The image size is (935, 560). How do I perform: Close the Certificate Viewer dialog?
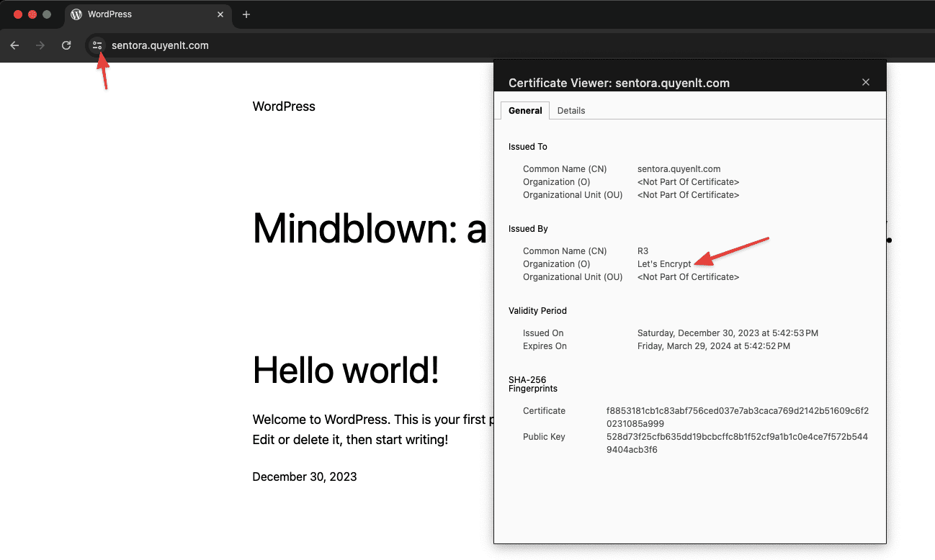(x=866, y=82)
